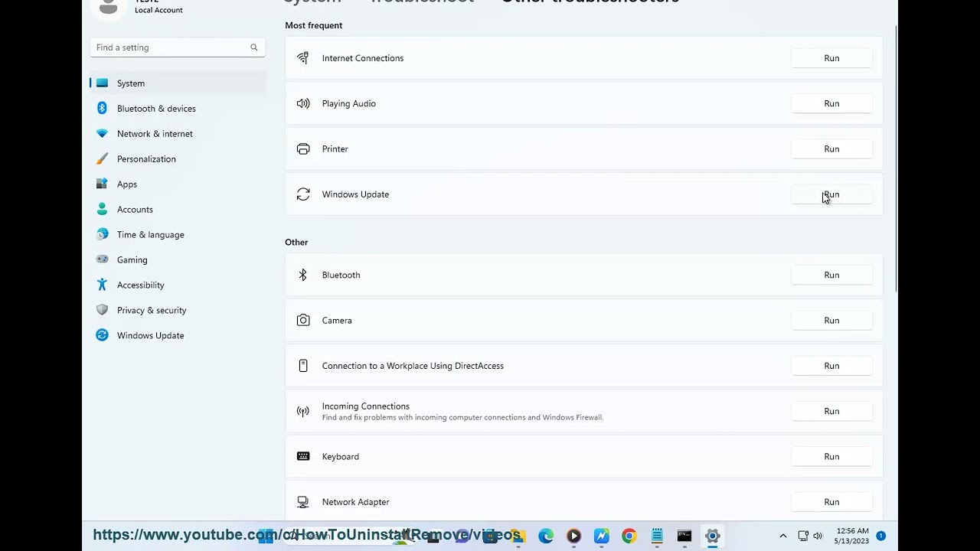Go to Time & language settings

(178, 234)
